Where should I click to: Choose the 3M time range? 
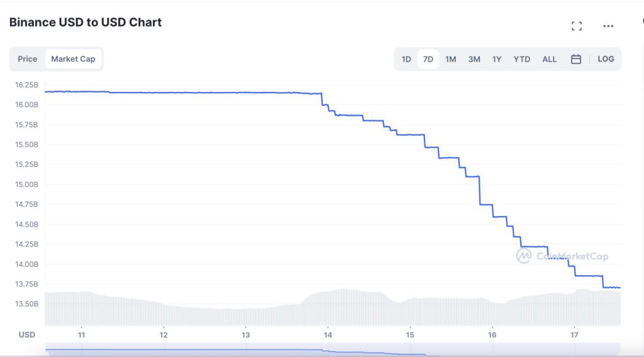point(474,59)
